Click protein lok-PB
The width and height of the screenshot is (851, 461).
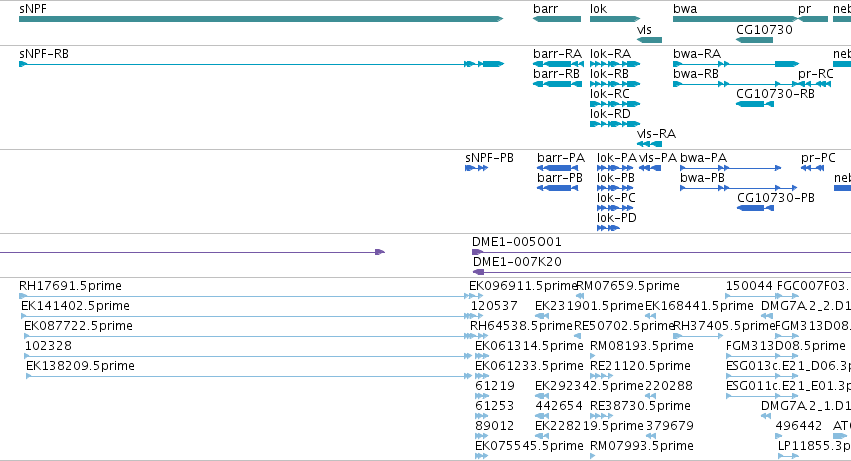point(615,188)
